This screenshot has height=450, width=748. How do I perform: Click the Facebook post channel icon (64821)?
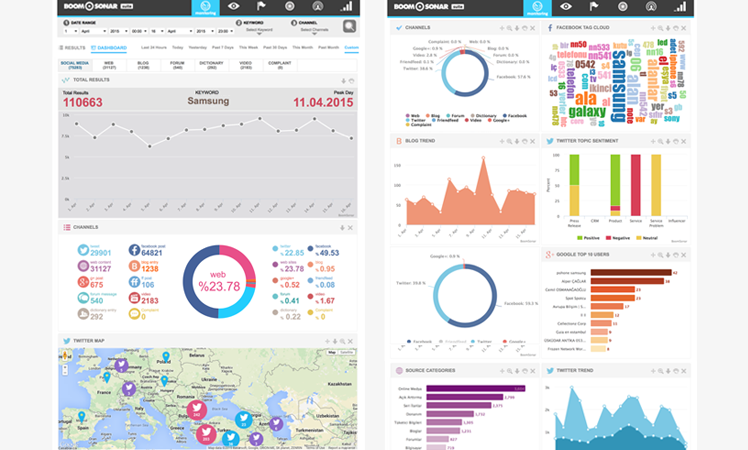coord(134,250)
